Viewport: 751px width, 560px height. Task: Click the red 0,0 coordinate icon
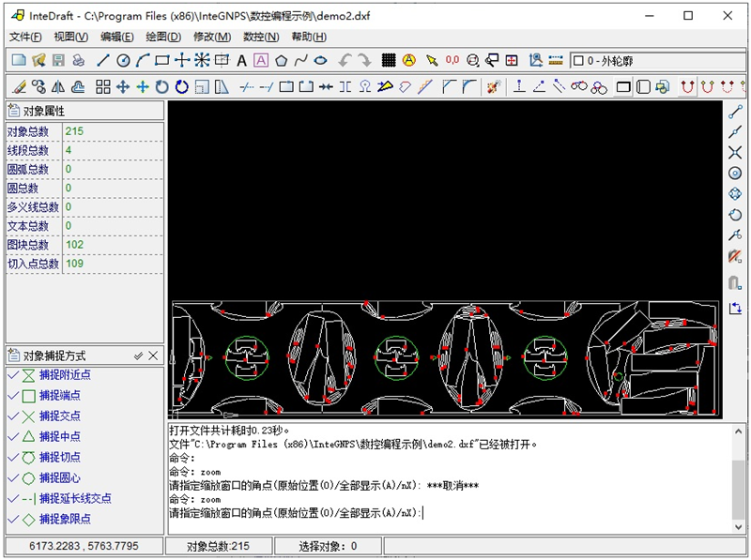pos(452,60)
